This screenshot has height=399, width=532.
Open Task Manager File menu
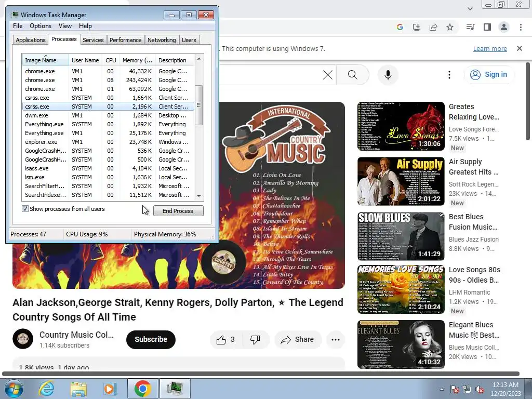[18, 26]
